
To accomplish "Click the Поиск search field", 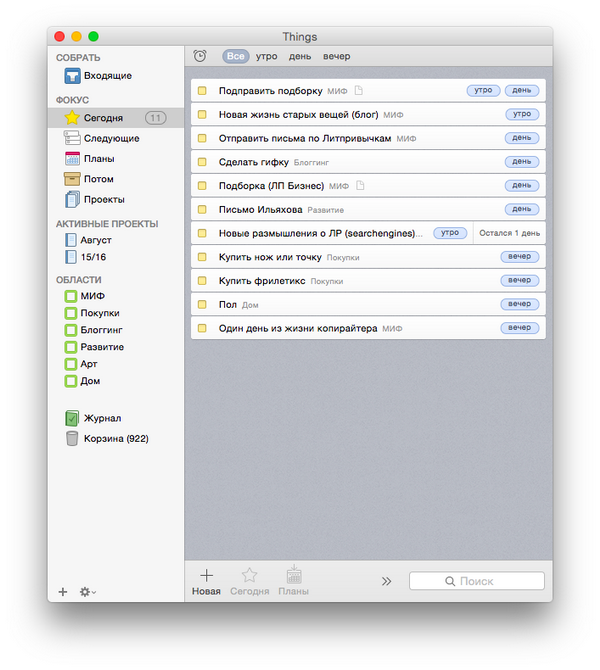I will 477,581.
